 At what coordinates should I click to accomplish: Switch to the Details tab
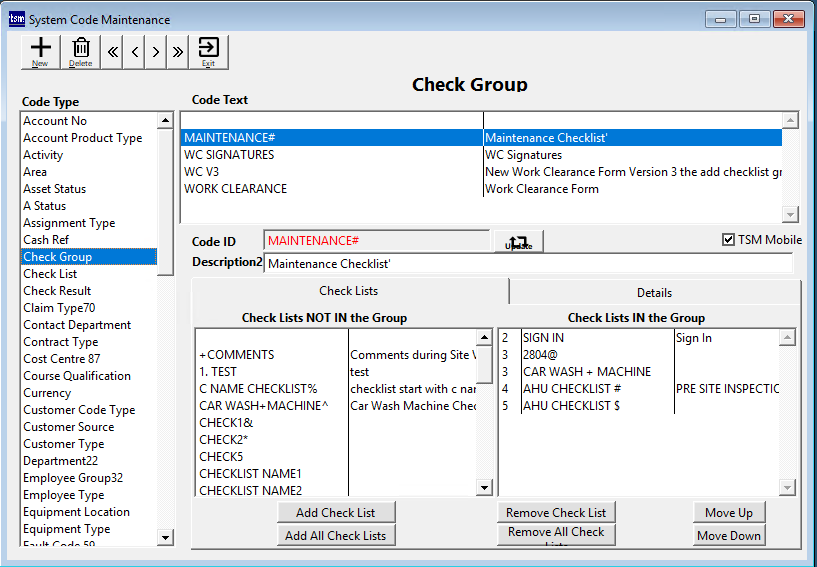(x=654, y=292)
